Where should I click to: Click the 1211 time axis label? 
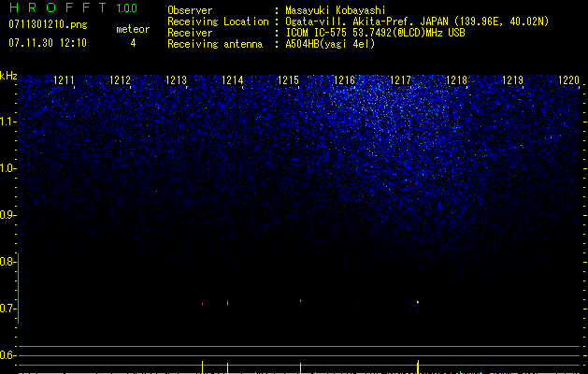click(x=64, y=80)
